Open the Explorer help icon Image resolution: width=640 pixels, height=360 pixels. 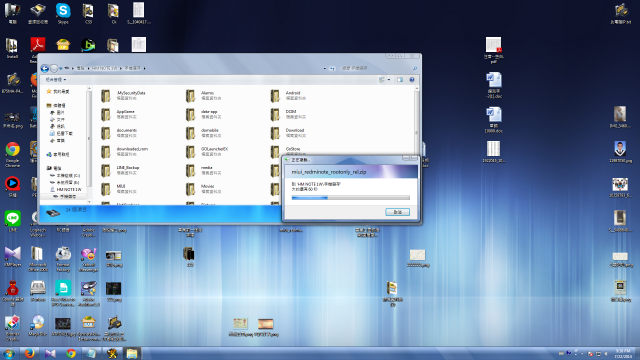point(412,80)
